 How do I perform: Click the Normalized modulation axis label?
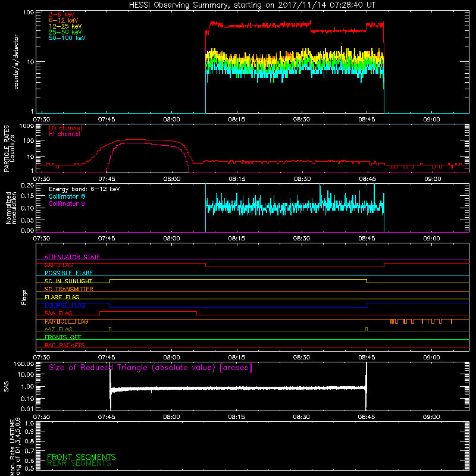point(11,208)
